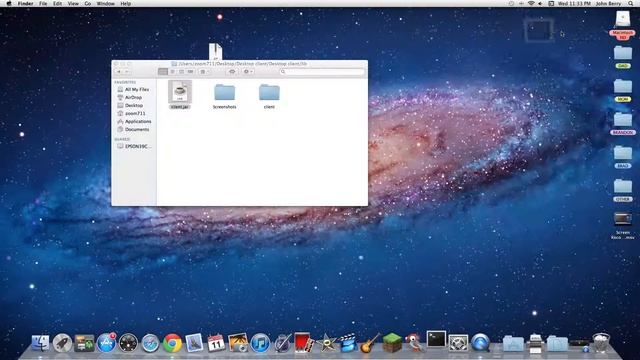Viewport: 640px width, 360px height.
Task: Switch Finder to Cover Flow view
Action: point(190,71)
